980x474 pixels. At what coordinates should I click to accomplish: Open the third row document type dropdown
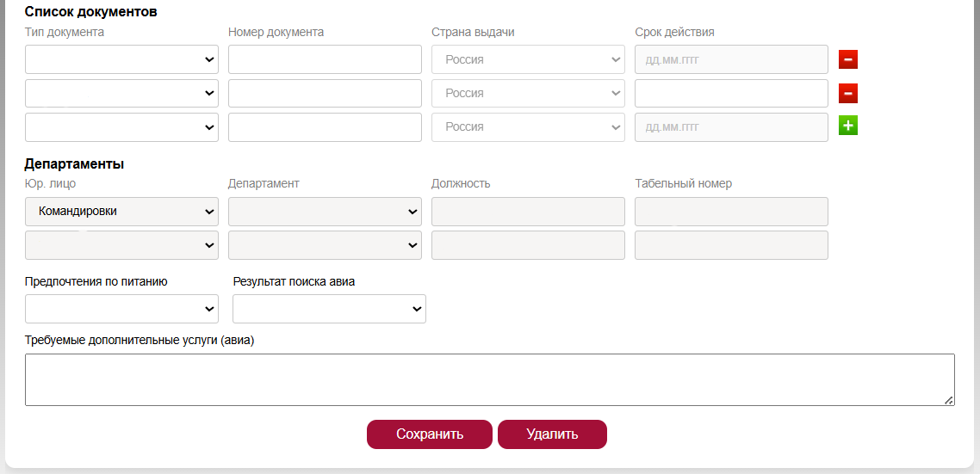tap(122, 126)
